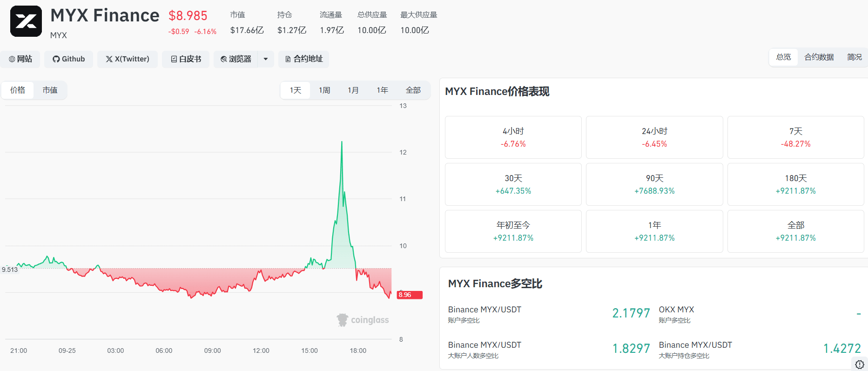Click the 4小时 -6.76% performance card

point(513,137)
